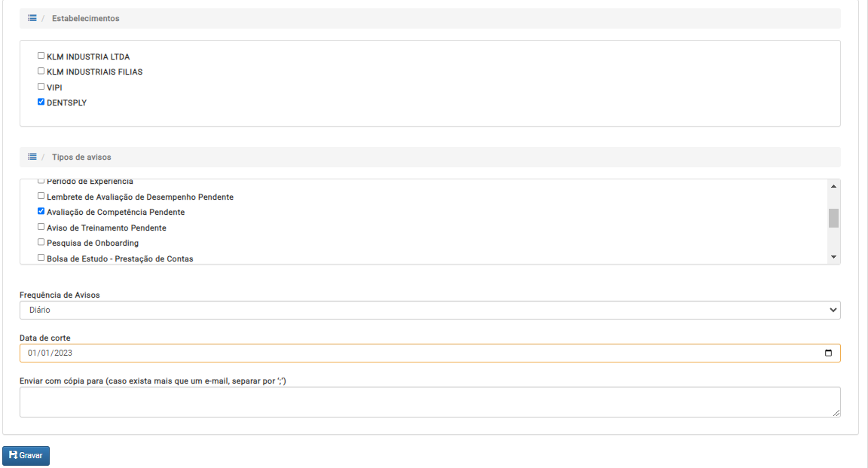The width and height of the screenshot is (868, 468).
Task: Click the Enviar com cópia para label text
Action: [x=153, y=381]
